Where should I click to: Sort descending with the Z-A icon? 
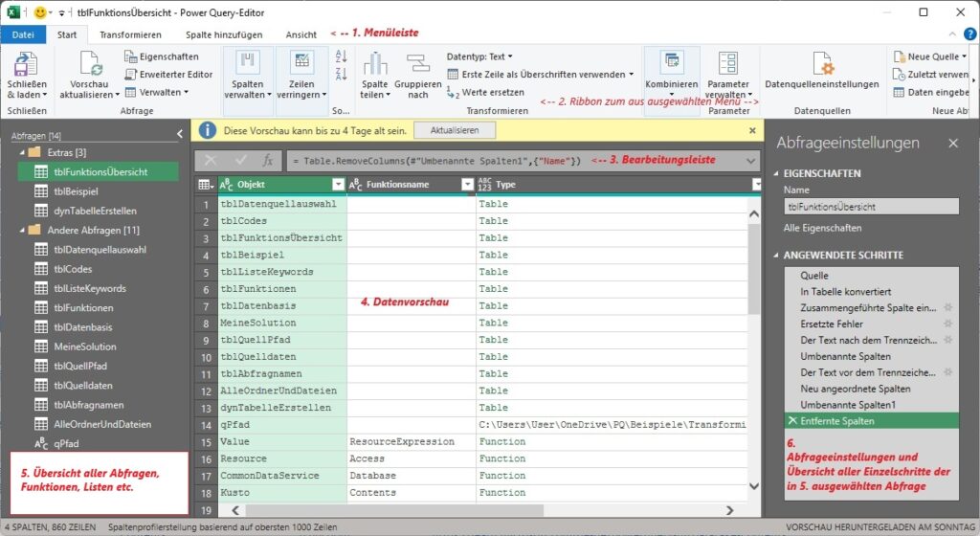point(342,75)
